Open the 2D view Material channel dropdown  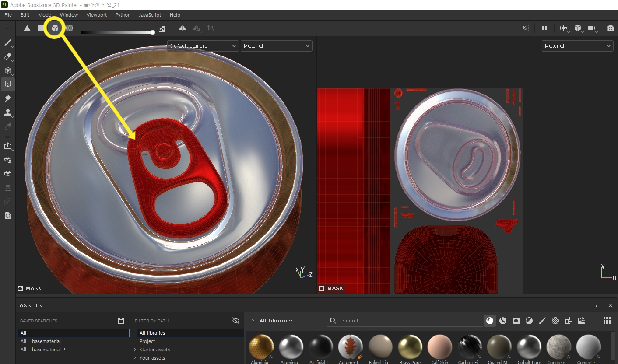tap(577, 46)
